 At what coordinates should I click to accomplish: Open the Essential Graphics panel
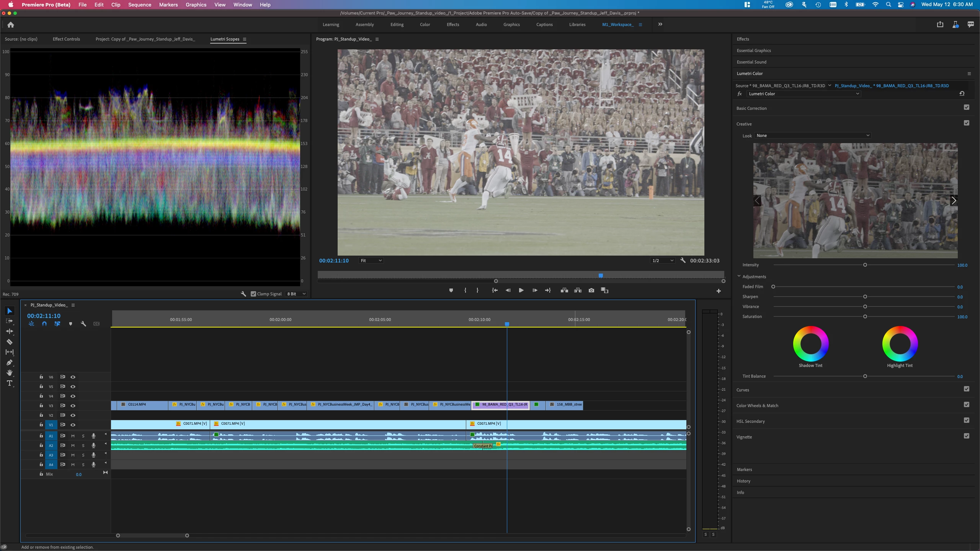[753, 51]
